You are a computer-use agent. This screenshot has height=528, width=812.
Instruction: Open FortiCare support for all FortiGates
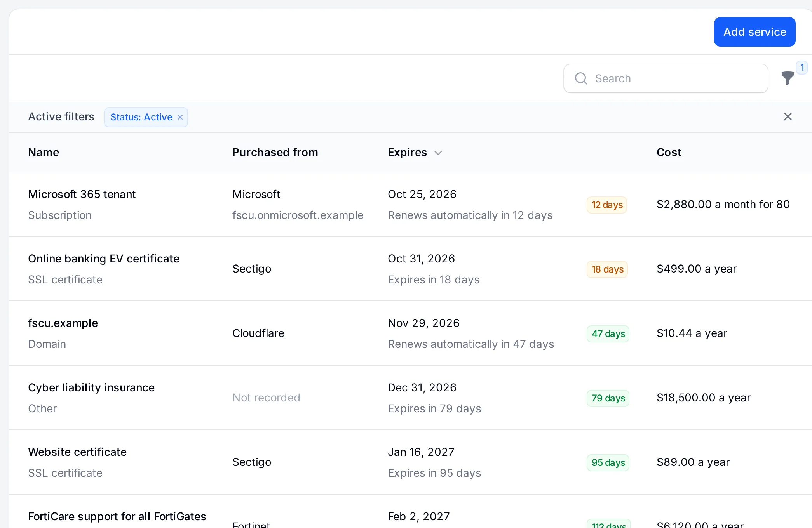(117, 516)
